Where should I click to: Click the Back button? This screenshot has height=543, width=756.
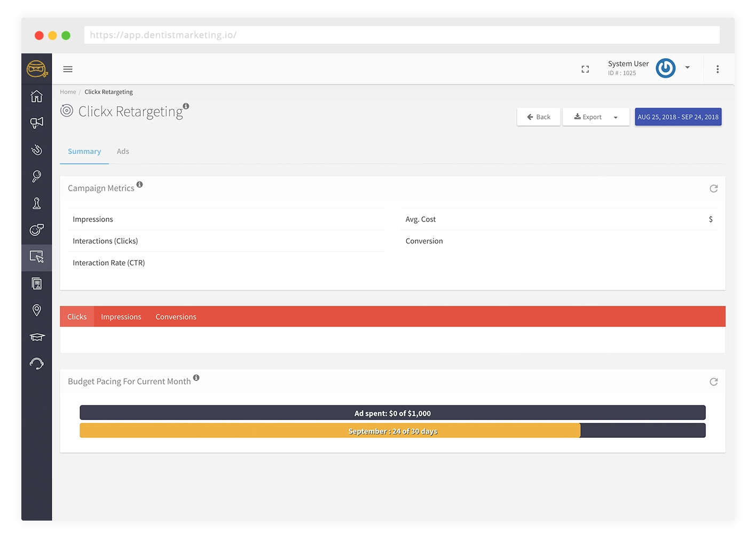tap(539, 117)
